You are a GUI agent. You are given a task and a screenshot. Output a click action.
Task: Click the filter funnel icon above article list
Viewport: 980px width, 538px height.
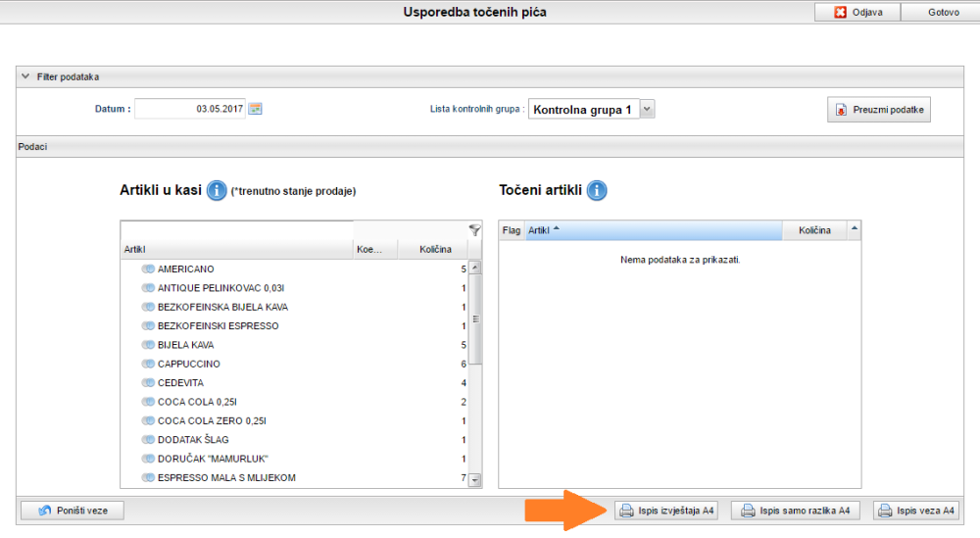pos(475,230)
